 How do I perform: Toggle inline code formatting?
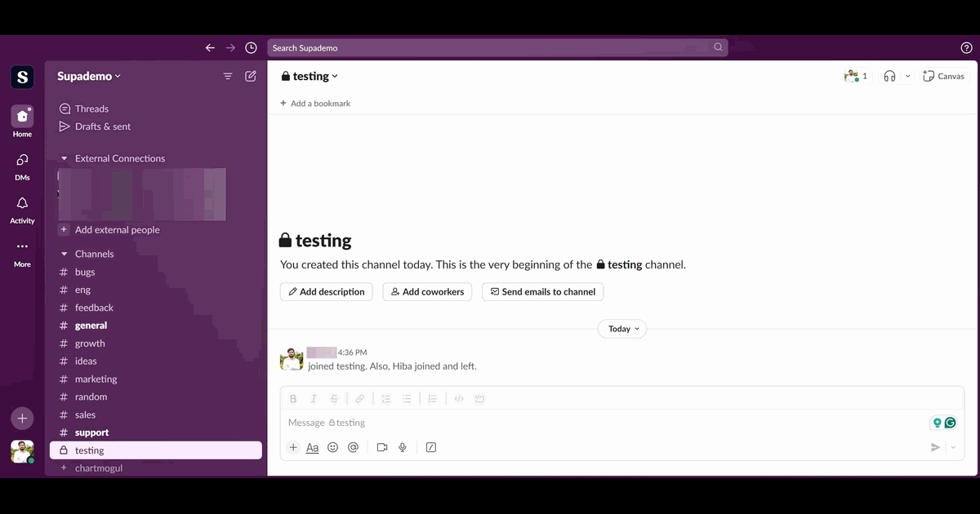tap(458, 399)
